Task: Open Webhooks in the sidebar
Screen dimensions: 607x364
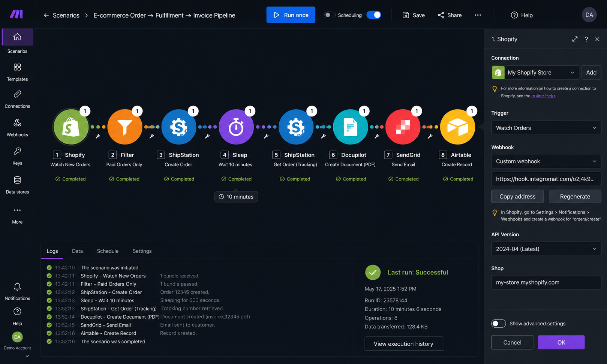Action: click(x=17, y=127)
